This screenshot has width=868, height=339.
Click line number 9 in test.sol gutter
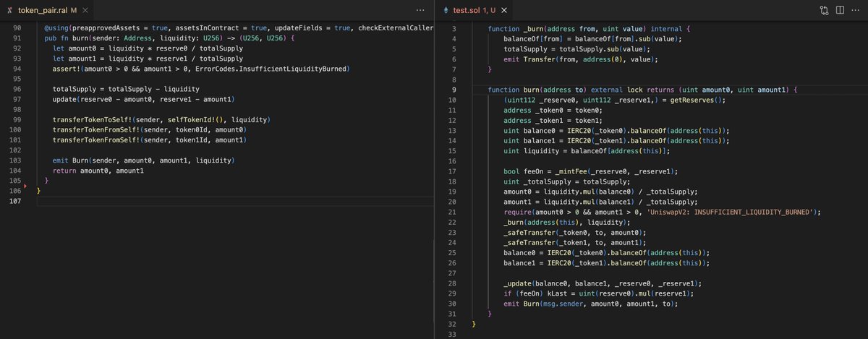coord(454,89)
